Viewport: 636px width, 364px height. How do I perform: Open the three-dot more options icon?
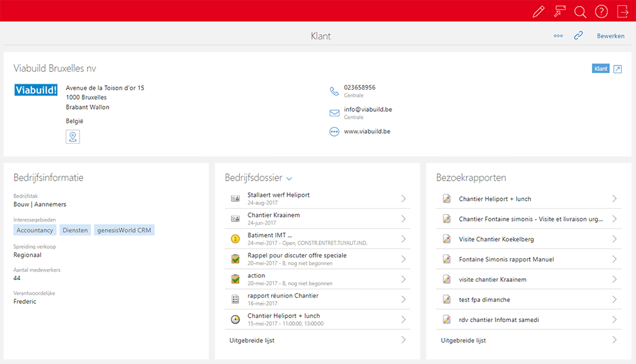[558, 35]
